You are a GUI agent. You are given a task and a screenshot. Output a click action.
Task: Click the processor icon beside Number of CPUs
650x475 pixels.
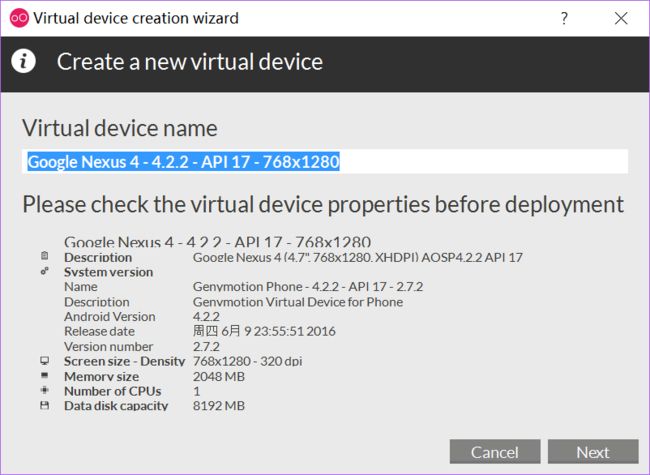(45, 390)
